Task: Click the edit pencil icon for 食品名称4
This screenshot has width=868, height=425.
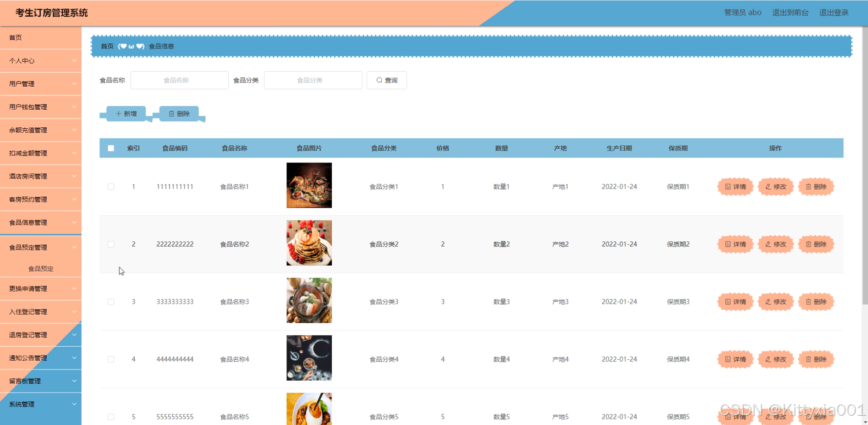Action: click(768, 359)
